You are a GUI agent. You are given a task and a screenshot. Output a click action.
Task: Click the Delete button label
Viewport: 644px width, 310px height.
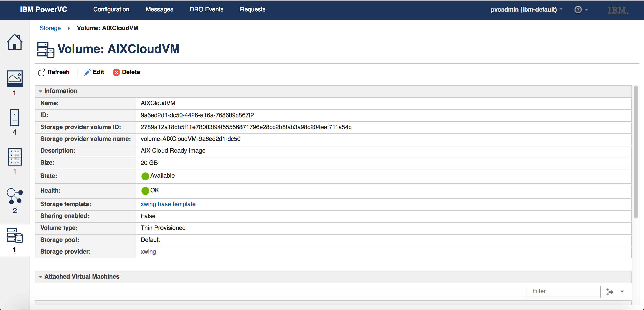click(131, 72)
